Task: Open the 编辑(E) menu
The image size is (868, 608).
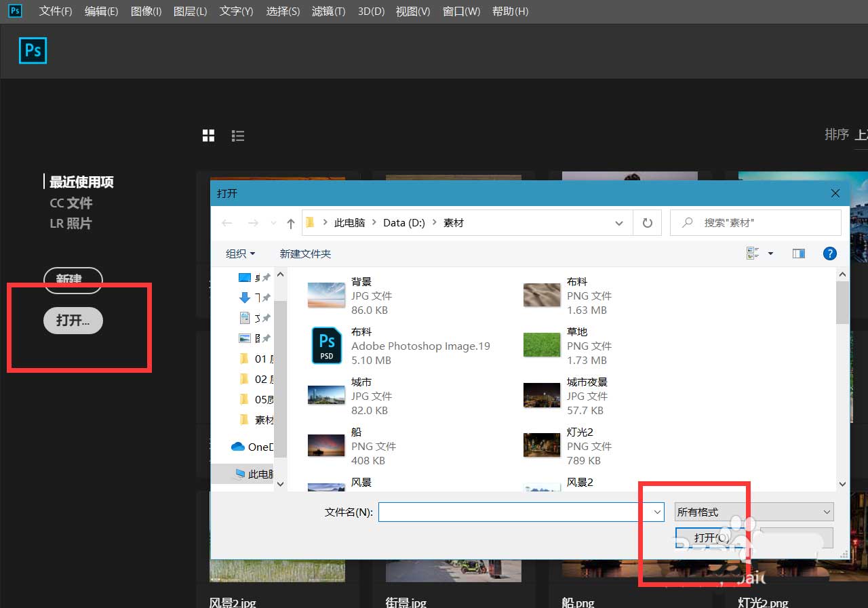Action: 101,12
